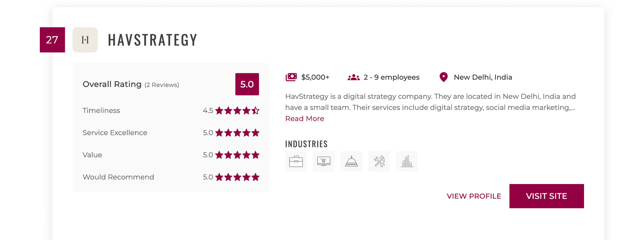644x240 pixels.
Task: Click the wrench and hammer industry icon
Action: pos(379,161)
